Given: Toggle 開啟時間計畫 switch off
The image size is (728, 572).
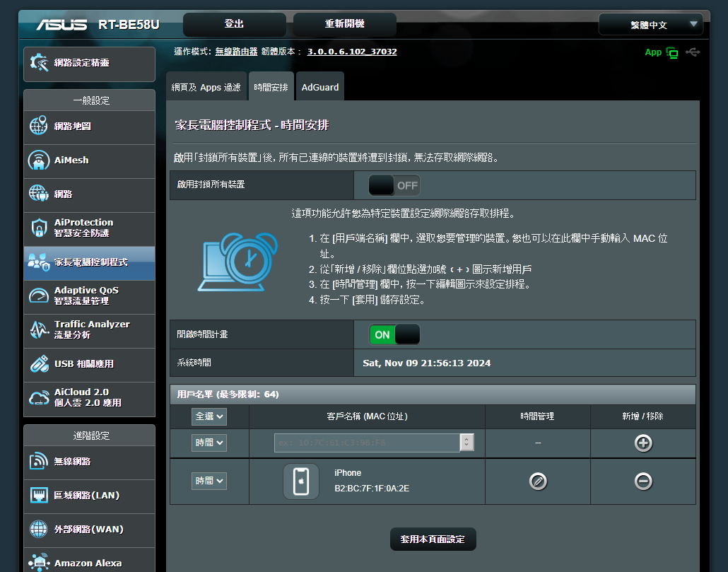Looking at the screenshot, I should click(394, 334).
